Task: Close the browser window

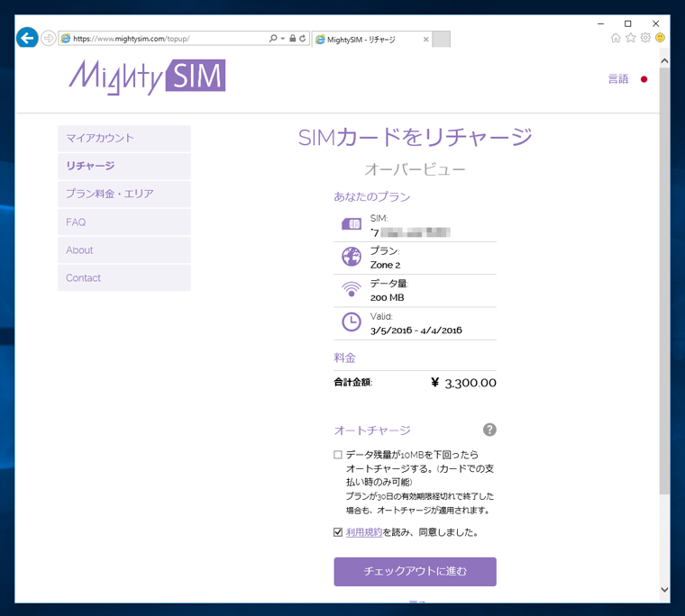Action: coord(656,23)
